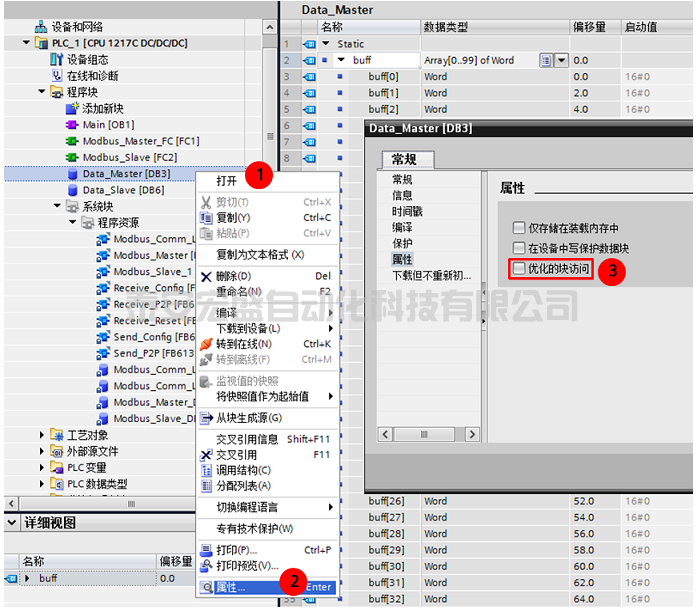The width and height of the screenshot is (700, 612).
Task: Expand the 工艺对象 tree node
Action: (x=42, y=435)
